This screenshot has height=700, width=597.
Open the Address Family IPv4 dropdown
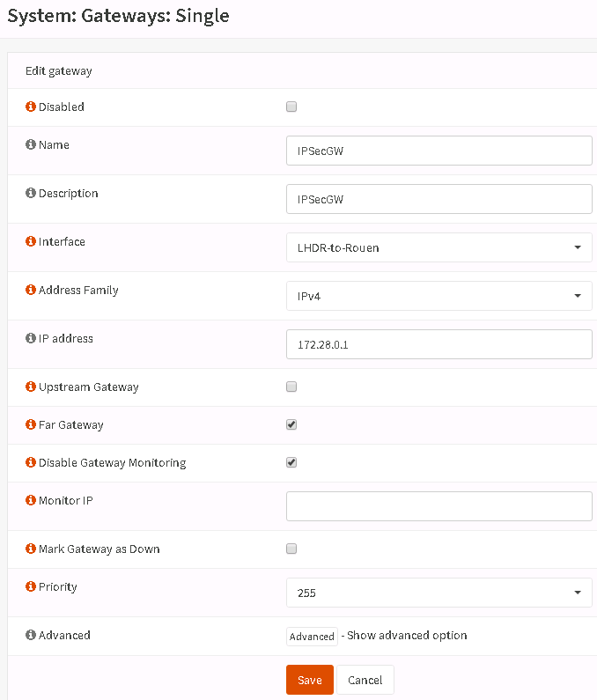click(x=439, y=296)
